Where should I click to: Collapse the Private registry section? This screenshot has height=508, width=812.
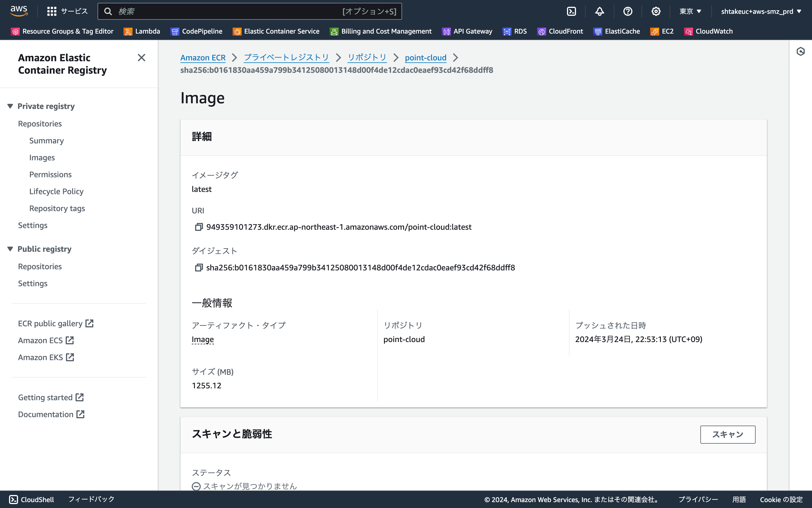(x=10, y=106)
